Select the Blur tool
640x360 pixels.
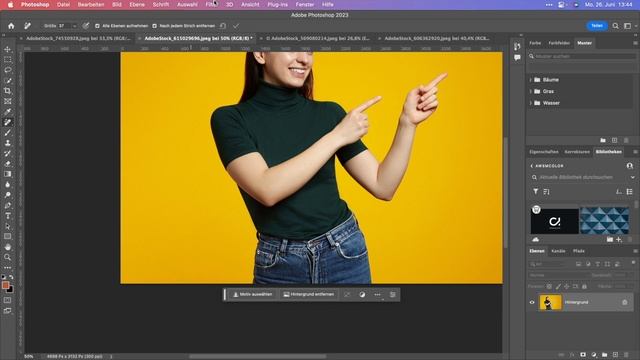pyautogui.click(x=8, y=184)
